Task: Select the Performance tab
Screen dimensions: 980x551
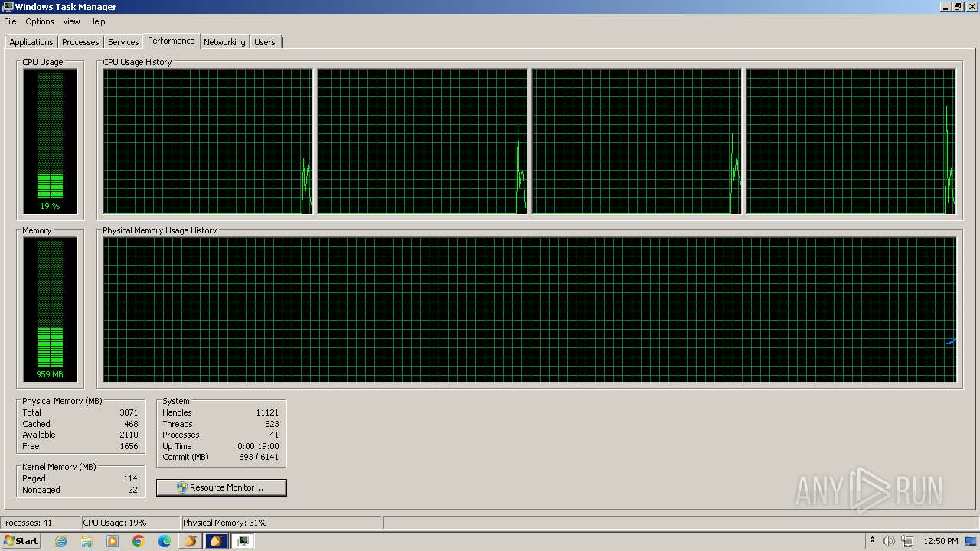Action: 171,41
